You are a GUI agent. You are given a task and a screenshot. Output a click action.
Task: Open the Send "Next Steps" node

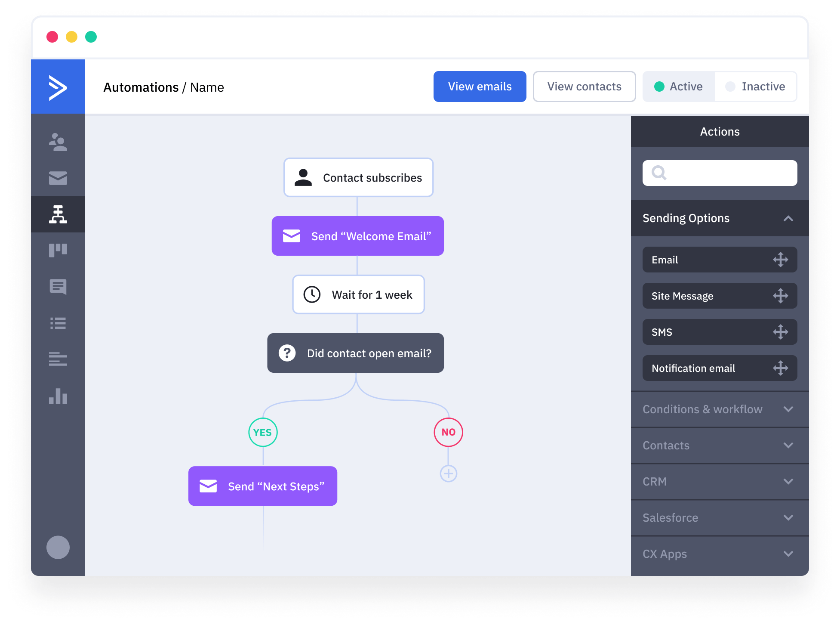[x=263, y=486]
